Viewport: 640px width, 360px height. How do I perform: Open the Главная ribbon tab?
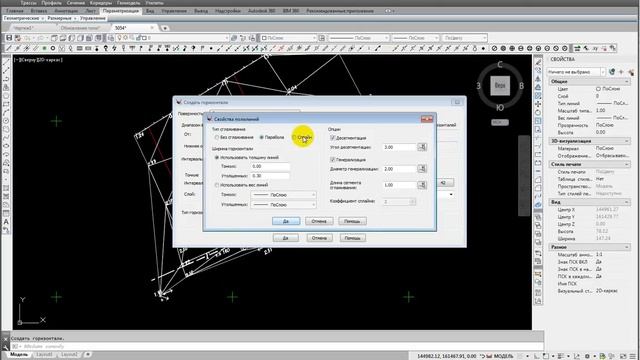15,11
